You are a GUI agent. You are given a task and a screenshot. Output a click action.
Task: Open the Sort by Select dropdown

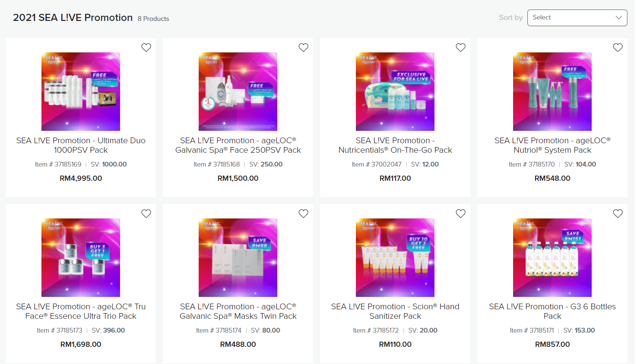point(577,18)
